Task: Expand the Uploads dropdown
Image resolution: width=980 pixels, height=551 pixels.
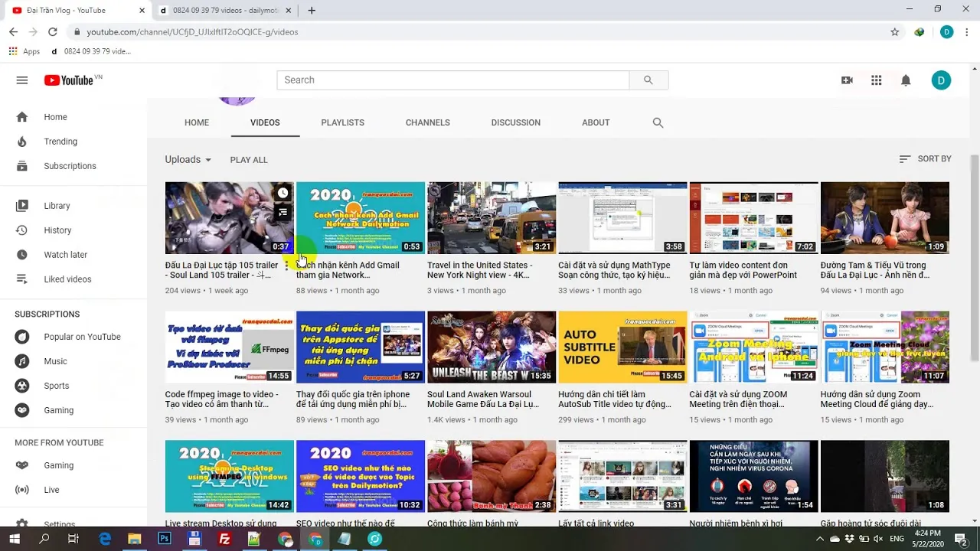Action: tap(188, 159)
